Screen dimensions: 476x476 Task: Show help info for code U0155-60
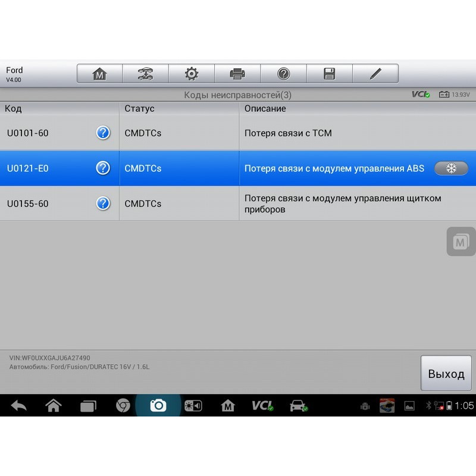coord(103,203)
